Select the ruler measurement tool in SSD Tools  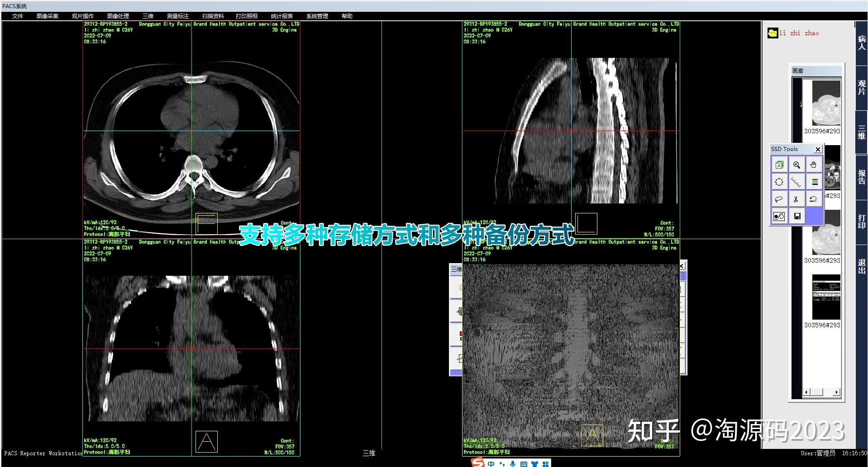(796, 182)
